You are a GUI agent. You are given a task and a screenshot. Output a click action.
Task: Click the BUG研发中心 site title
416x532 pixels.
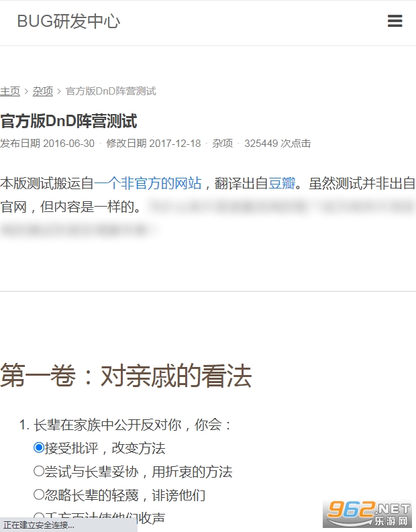click(68, 21)
